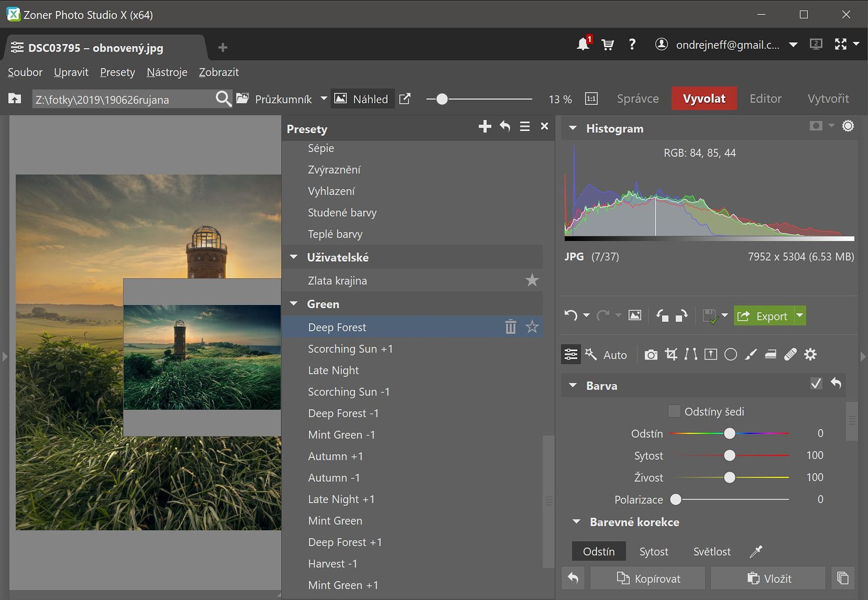Open the Soubor menu
Viewport: 868px width, 600px height.
(x=25, y=73)
